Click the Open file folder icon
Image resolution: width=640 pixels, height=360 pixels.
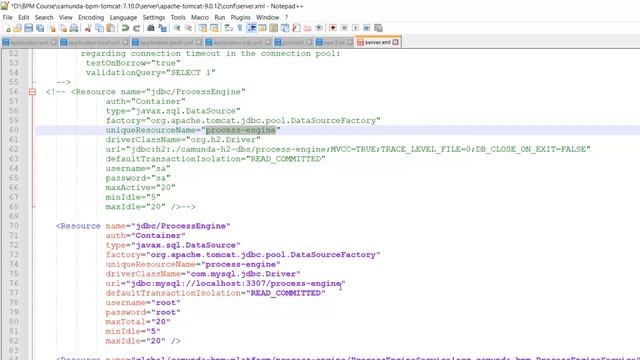click(x=18, y=28)
